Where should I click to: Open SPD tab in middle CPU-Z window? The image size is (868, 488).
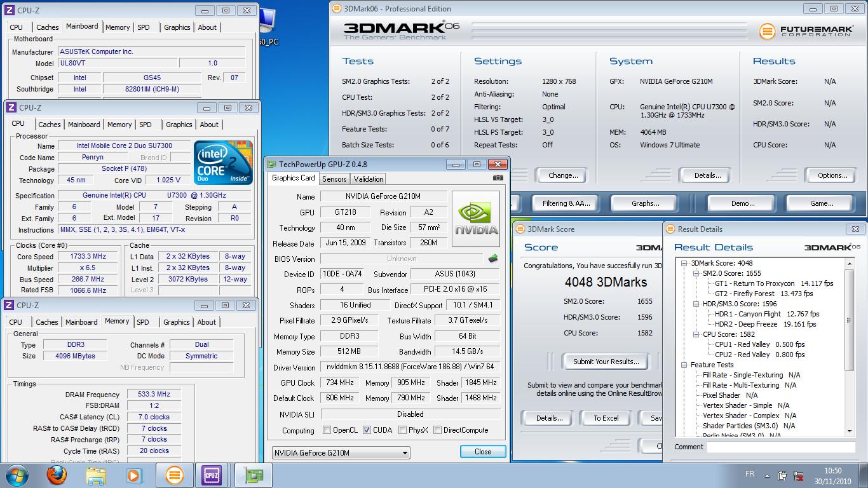pos(146,125)
